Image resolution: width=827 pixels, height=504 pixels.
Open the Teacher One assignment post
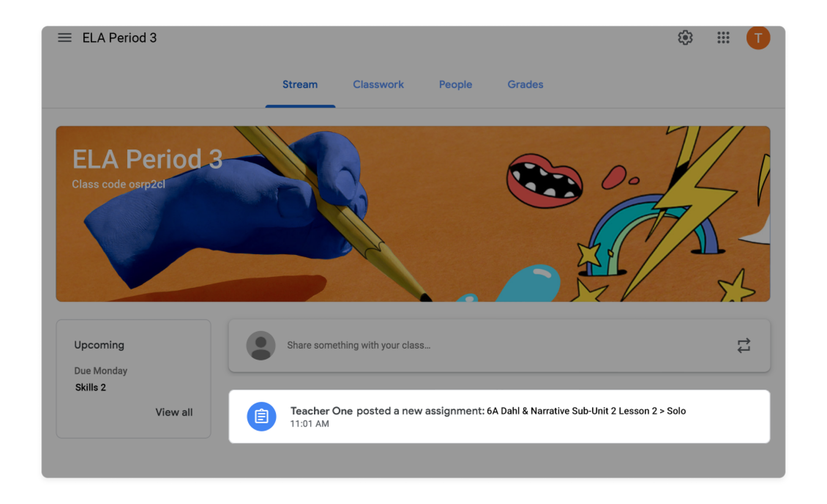tap(499, 416)
